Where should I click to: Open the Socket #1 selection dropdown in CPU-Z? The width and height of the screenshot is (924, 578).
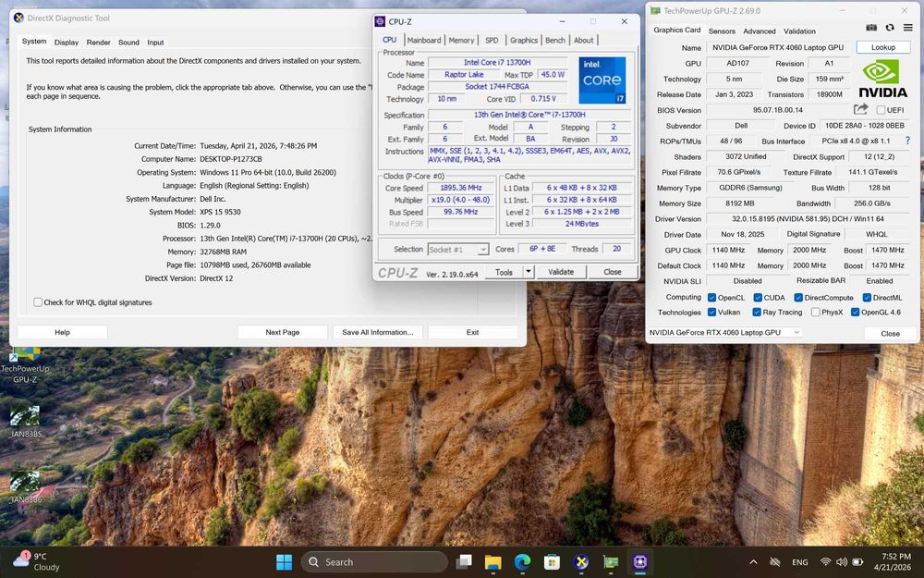(458, 250)
